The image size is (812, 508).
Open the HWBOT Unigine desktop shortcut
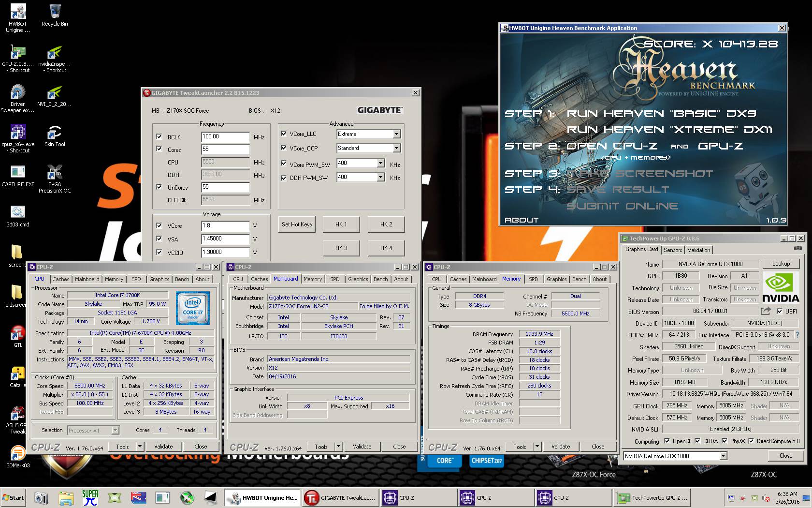[18, 18]
